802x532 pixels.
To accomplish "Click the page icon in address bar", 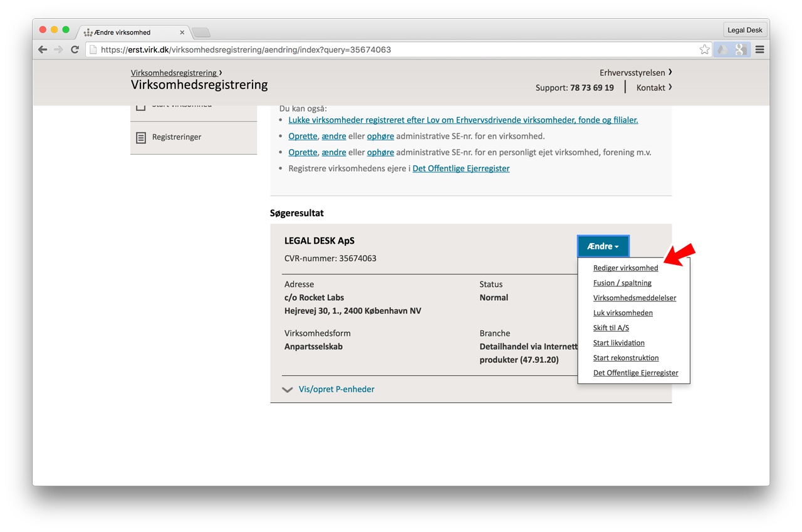I will click(x=93, y=50).
